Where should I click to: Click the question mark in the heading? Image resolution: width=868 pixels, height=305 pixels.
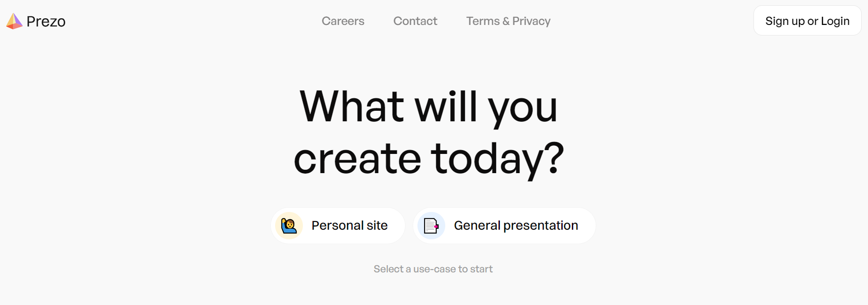[x=555, y=158]
